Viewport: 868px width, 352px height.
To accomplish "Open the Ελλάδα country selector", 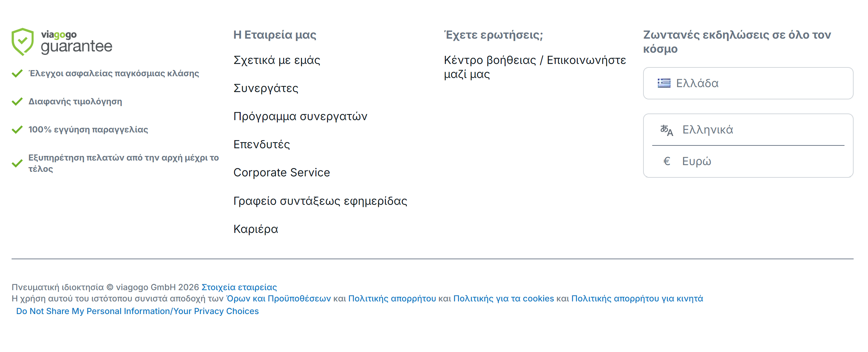I will [x=748, y=83].
